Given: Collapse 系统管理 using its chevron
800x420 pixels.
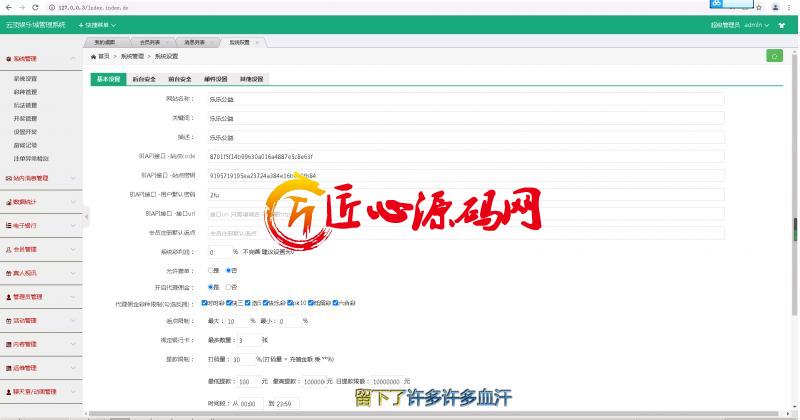Looking at the screenshot, I should coord(73,59).
